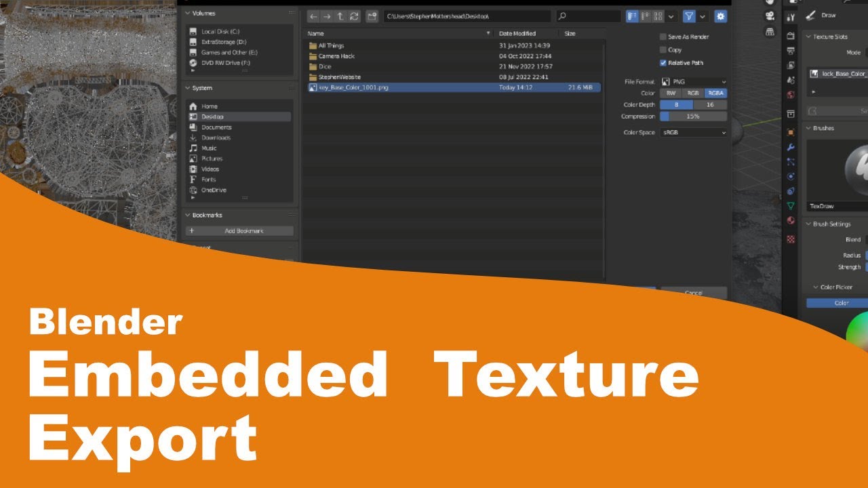
Task: Go forward to next folder
Action: point(327,16)
